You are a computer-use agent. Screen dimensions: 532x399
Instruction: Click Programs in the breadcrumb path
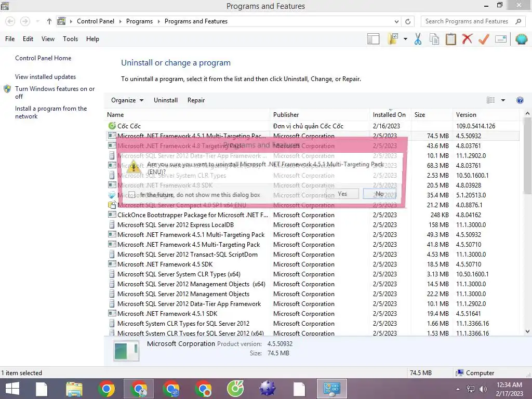139,21
